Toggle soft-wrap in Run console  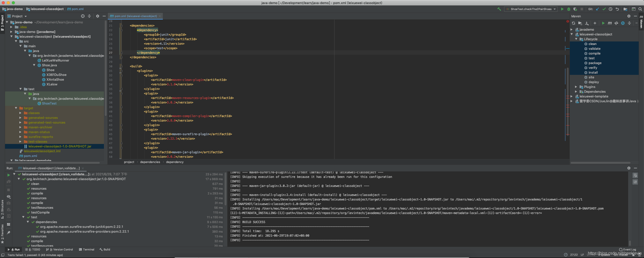635,176
